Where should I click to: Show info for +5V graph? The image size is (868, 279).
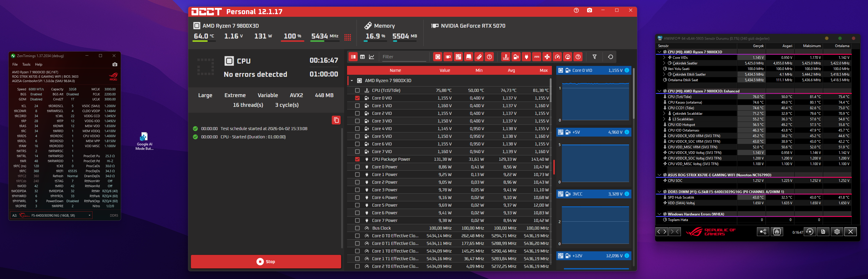tap(627, 132)
